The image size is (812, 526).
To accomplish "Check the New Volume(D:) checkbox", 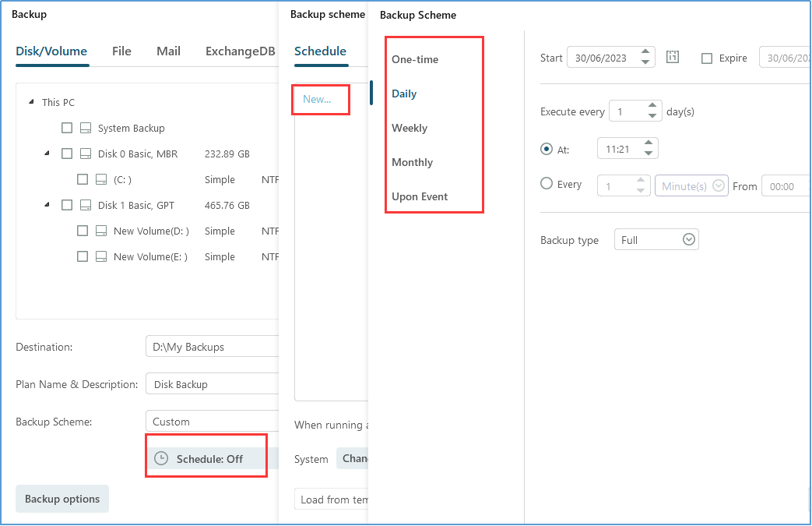I will tap(82, 230).
